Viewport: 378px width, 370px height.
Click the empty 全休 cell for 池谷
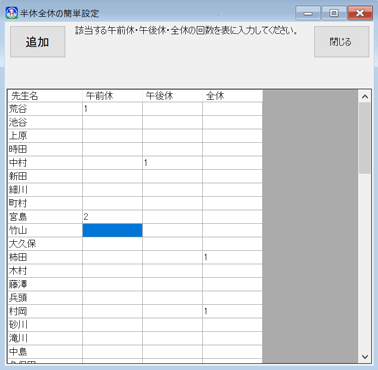click(232, 123)
